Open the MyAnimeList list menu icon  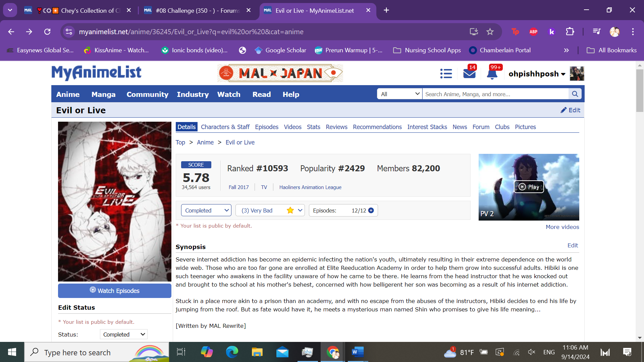pos(446,73)
